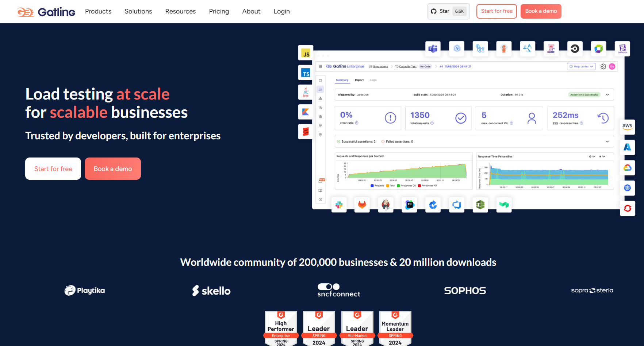
Task: Click the green Buildkite icon
Action: point(504,205)
